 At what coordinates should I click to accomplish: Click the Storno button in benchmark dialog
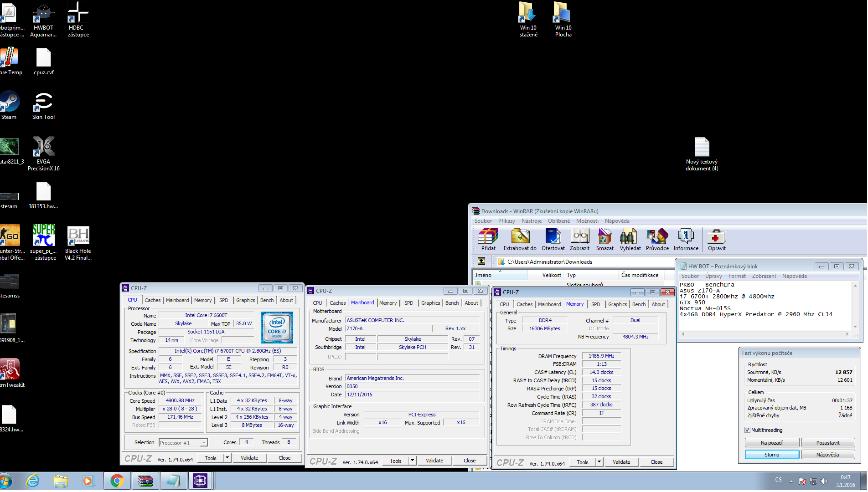[771, 455]
